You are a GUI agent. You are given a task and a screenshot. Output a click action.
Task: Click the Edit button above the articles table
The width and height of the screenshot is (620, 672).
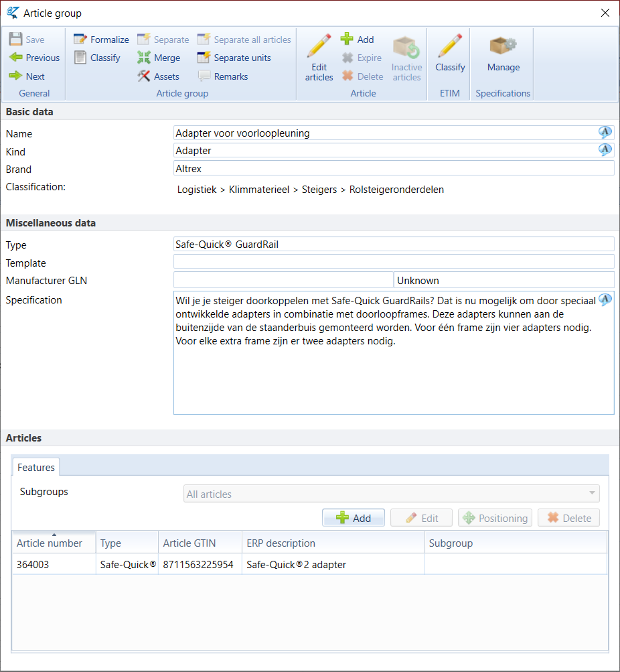point(421,518)
